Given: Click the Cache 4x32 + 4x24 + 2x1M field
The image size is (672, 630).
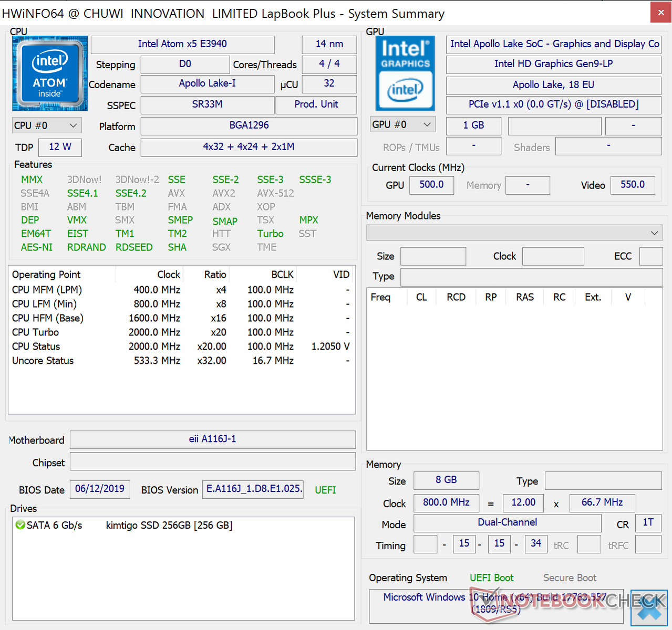Looking at the screenshot, I should point(249,147).
